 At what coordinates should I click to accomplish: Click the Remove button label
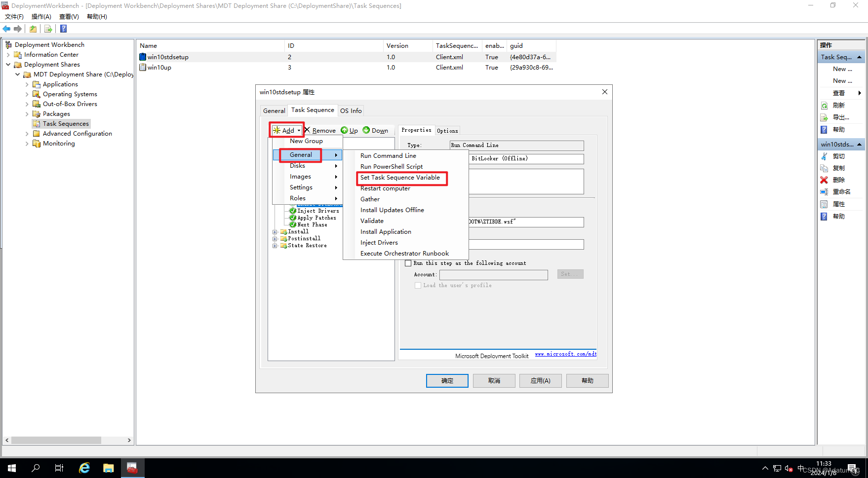[x=324, y=131]
